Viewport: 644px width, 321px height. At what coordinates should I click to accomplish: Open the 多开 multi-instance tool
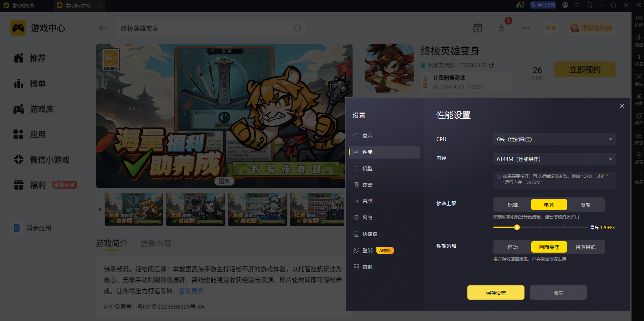pos(639,119)
